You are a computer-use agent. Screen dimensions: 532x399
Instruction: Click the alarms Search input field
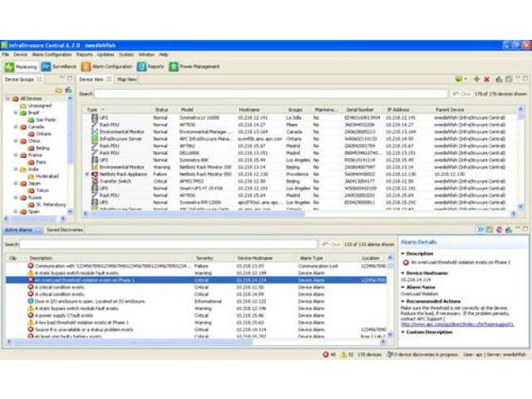tap(169, 244)
